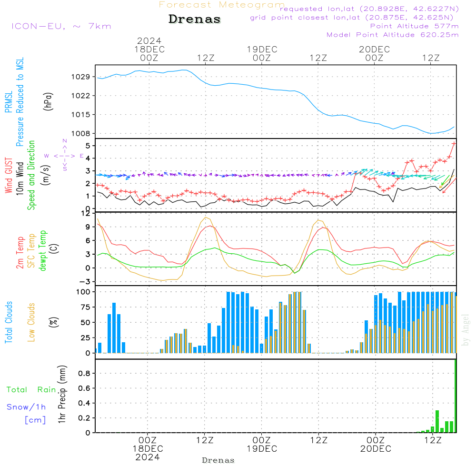The image size is (476, 476).
Task: Select the "5" tick on the wind axis
Action: 88,146
